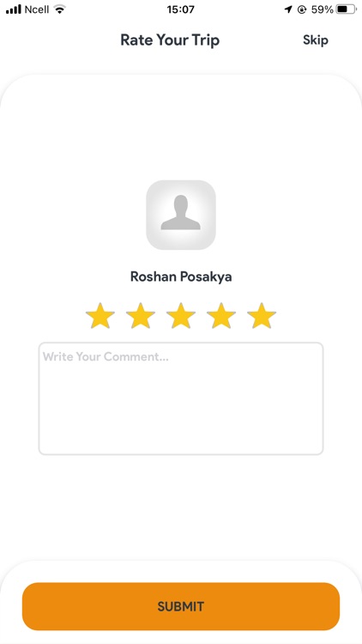Tap the battery level icon

(346, 9)
